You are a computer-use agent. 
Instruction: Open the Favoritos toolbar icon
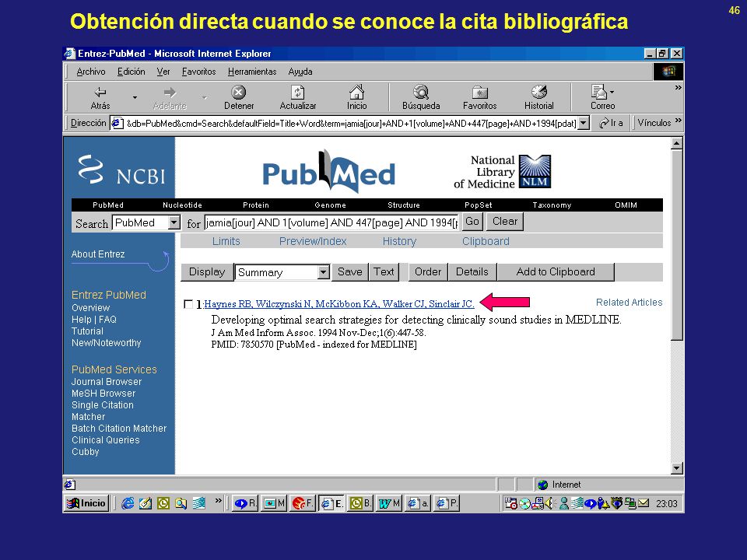pos(480,92)
